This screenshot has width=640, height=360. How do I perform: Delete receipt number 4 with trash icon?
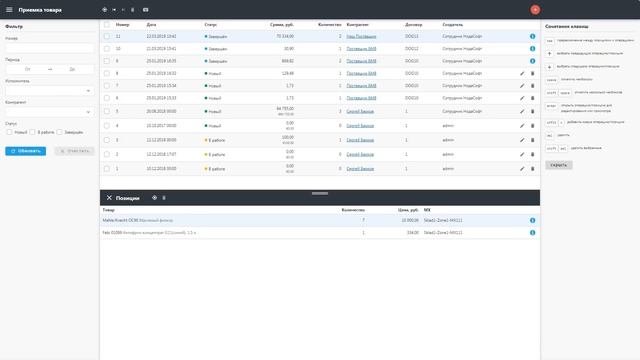[532, 126]
